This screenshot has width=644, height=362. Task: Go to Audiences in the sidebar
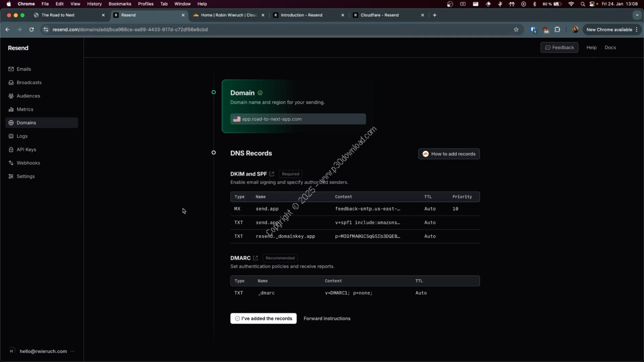[x=42, y=96]
